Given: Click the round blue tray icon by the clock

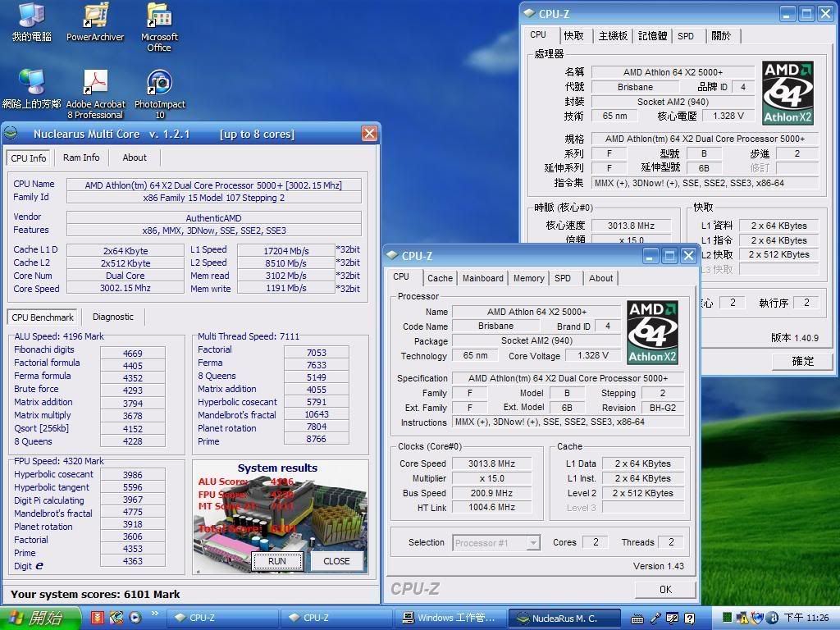Looking at the screenshot, I should tap(773, 618).
